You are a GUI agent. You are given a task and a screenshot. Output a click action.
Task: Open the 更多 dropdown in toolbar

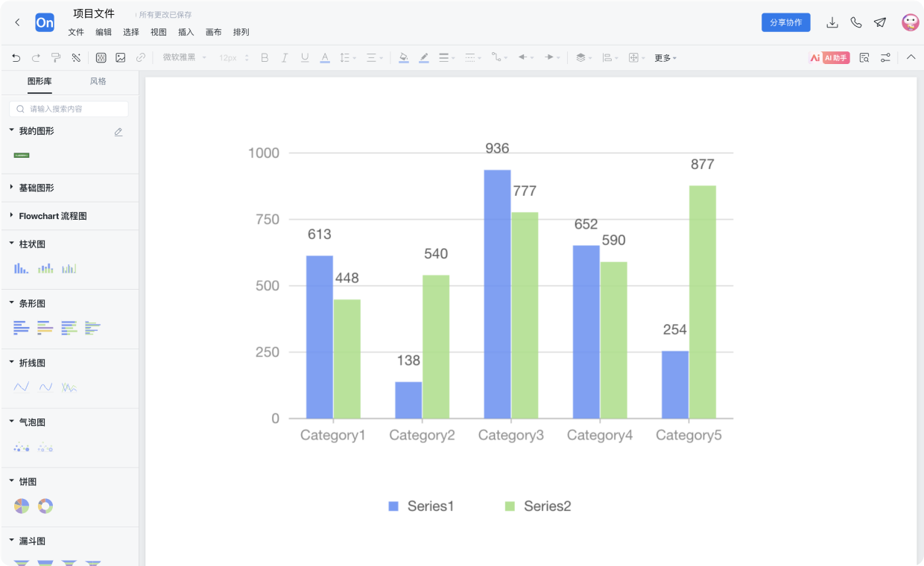coord(665,57)
